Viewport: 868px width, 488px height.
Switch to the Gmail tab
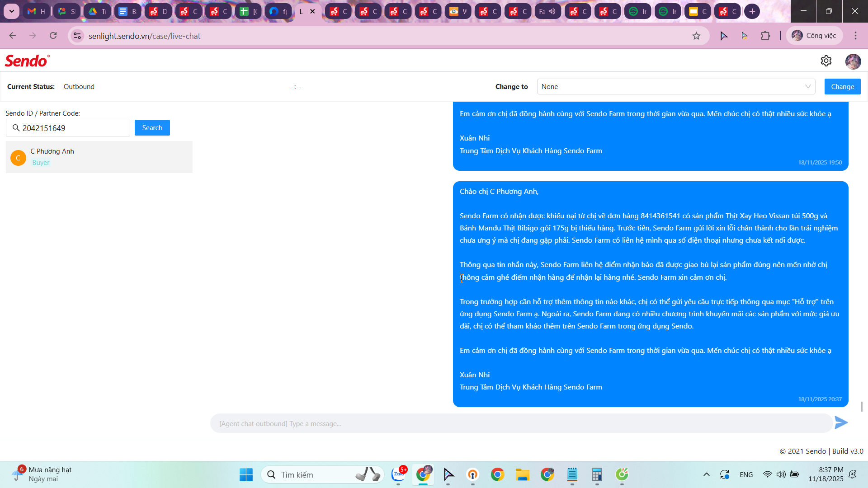pyautogui.click(x=36, y=11)
